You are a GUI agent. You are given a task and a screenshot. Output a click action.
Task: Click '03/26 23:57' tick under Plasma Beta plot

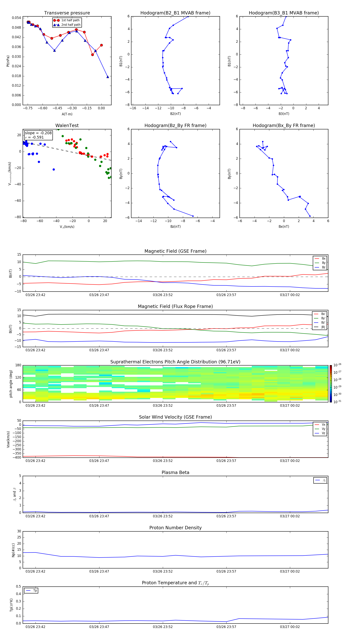coord(226,516)
